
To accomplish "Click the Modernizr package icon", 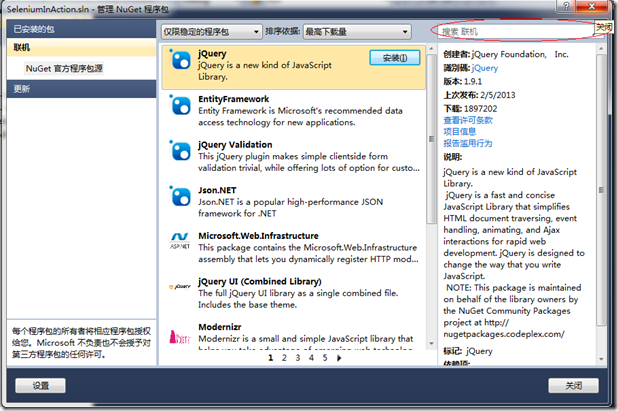I will click(180, 337).
